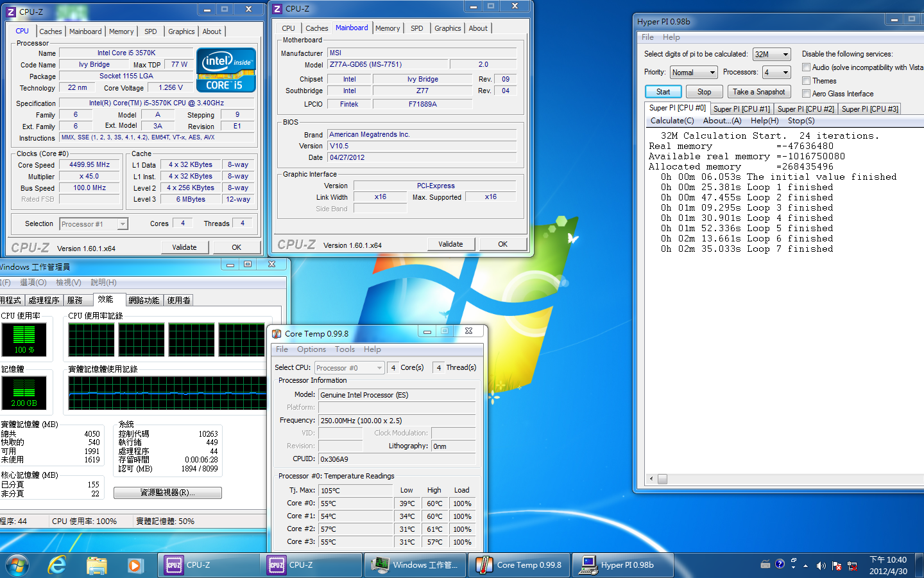Select the Super PI [CPU #2] tab
Viewport: 924px width, 578px height.
pos(805,109)
